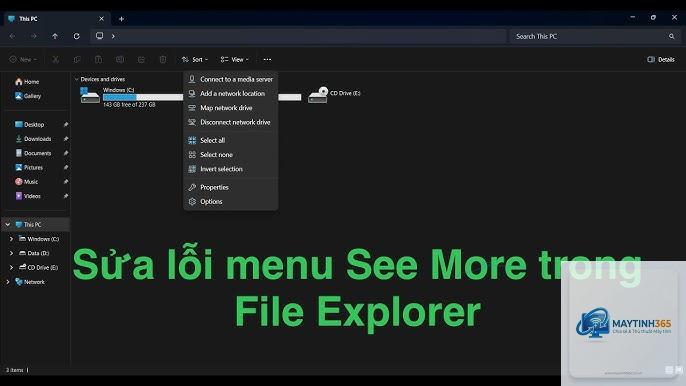This screenshot has width=686, height=386.
Task: Choose Select all from the menu
Action: pyautogui.click(x=231, y=140)
